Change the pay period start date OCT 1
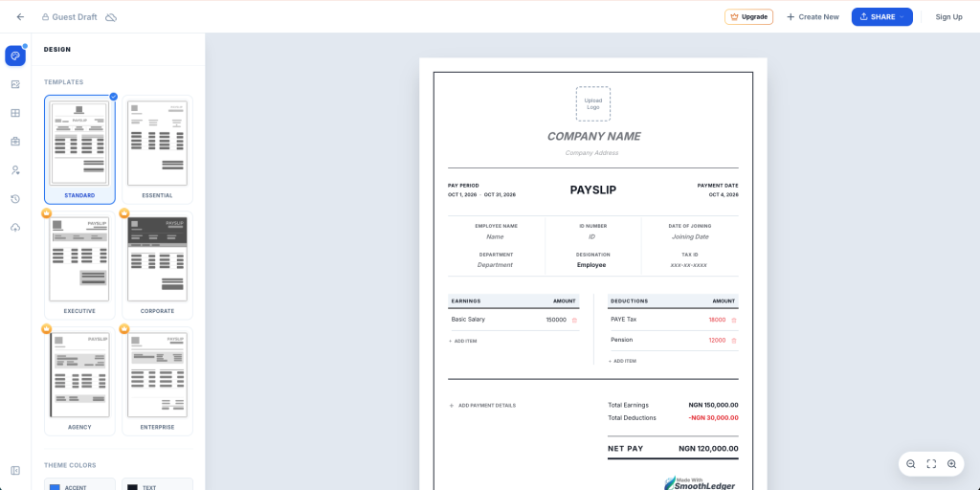The height and width of the screenshot is (490, 980). click(462, 195)
